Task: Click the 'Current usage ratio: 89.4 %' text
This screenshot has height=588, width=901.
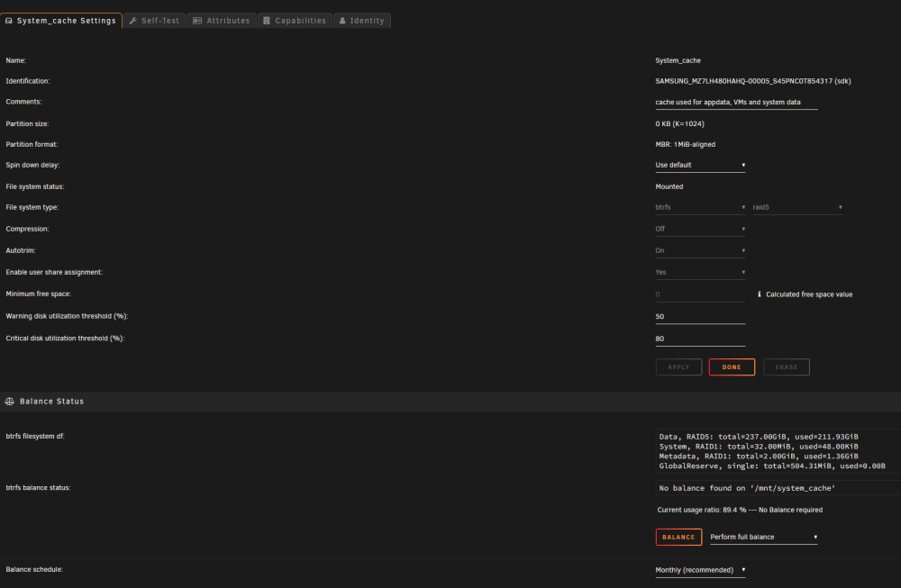Action: 701,510
